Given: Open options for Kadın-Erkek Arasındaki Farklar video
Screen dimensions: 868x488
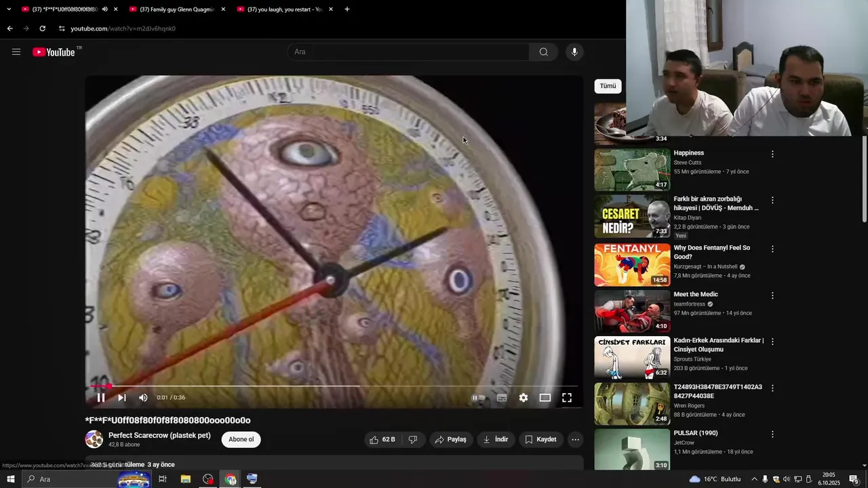Looking at the screenshot, I should click(772, 342).
